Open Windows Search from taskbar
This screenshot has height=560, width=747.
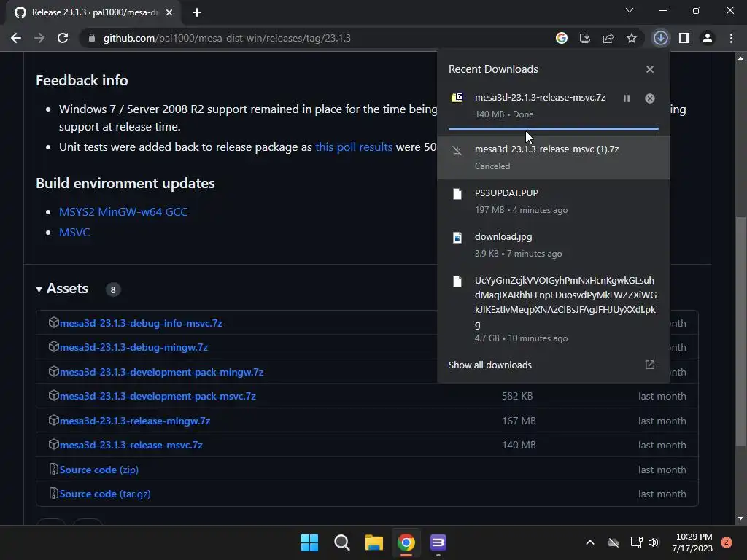click(342, 542)
